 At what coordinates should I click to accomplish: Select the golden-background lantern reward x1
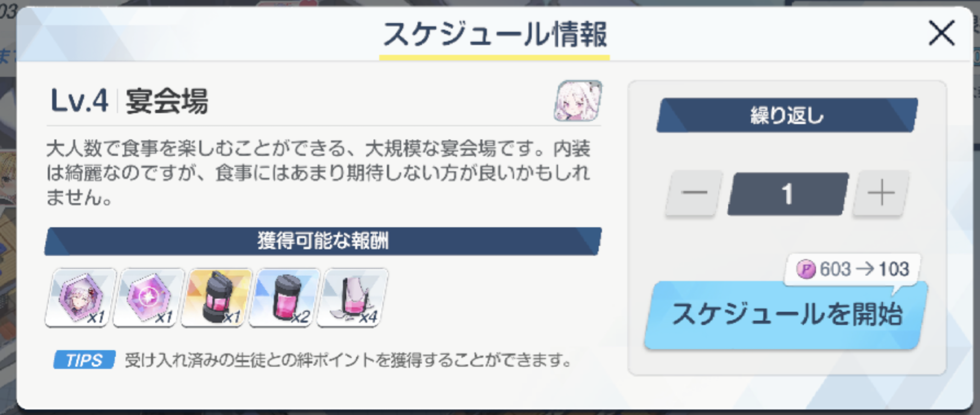pos(217,298)
